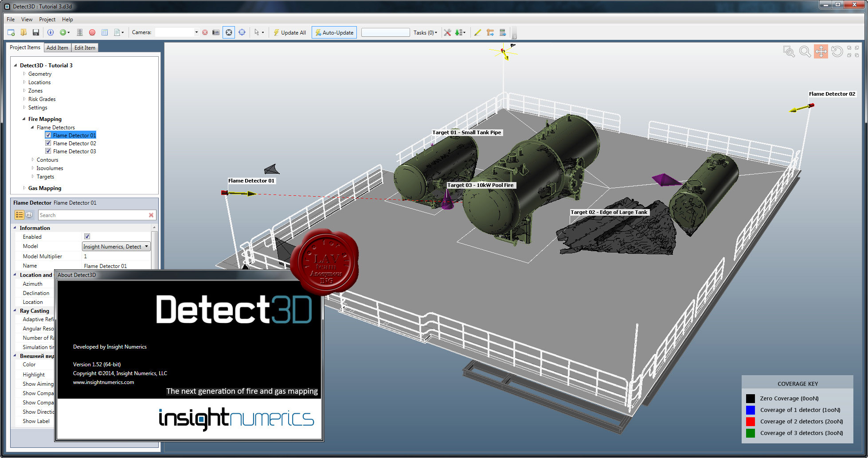Expand the Locations tree node

tap(24, 82)
